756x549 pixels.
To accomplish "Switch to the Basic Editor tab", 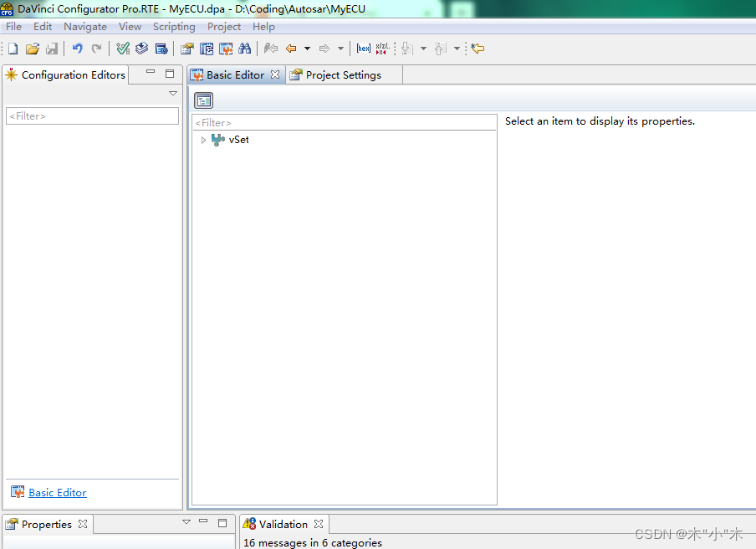I will click(235, 75).
